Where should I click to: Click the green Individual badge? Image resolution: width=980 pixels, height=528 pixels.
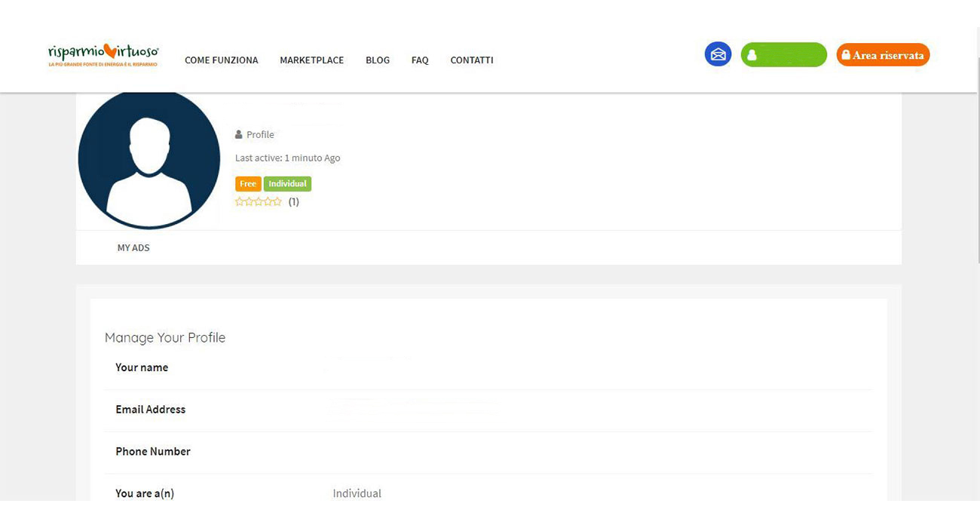point(287,184)
